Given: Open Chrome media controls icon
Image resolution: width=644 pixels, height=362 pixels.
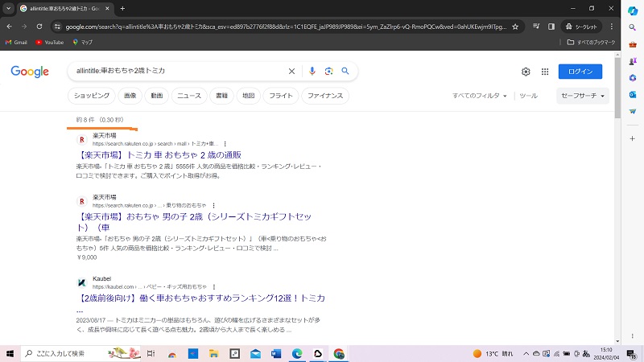Looking at the screenshot, I should (x=536, y=27).
